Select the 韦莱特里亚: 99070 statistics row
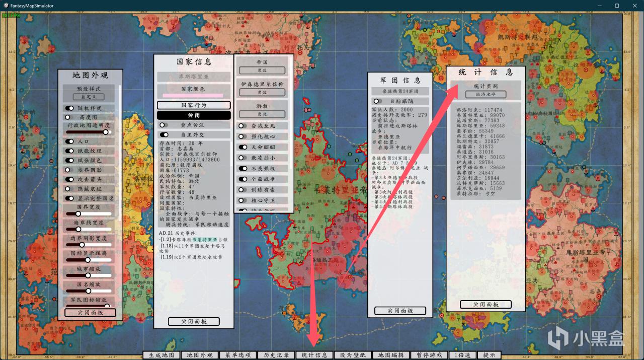The width and height of the screenshot is (644, 360). click(480, 115)
